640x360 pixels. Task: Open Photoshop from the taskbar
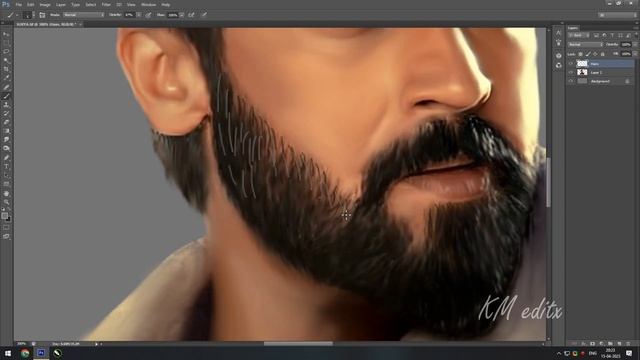tap(41, 353)
